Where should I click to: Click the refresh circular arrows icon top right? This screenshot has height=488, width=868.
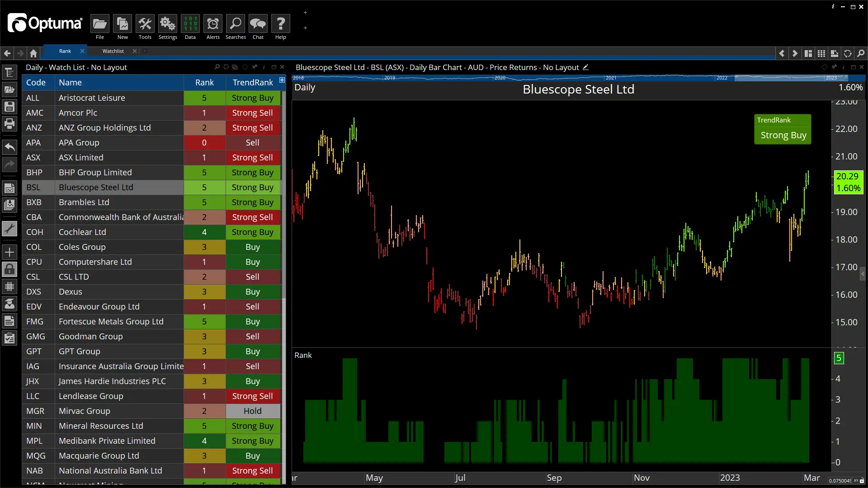848,53
